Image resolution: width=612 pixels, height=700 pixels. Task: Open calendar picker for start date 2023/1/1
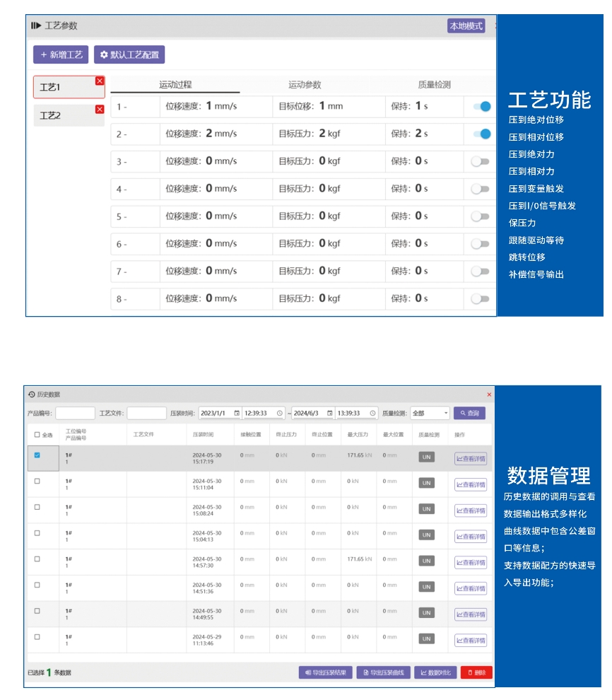pos(237,413)
